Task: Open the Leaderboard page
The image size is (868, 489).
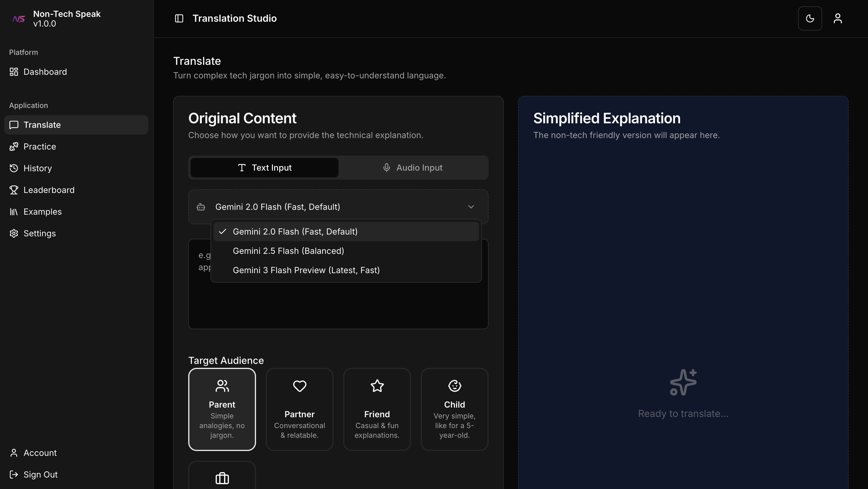Action: point(49,190)
